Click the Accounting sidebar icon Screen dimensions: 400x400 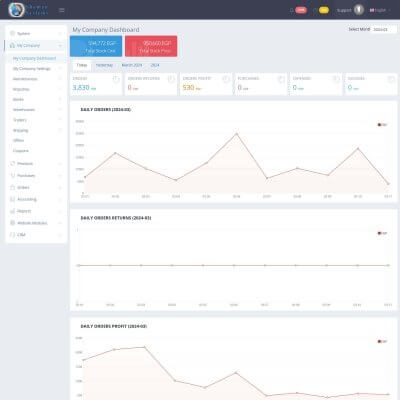[x=13, y=199]
